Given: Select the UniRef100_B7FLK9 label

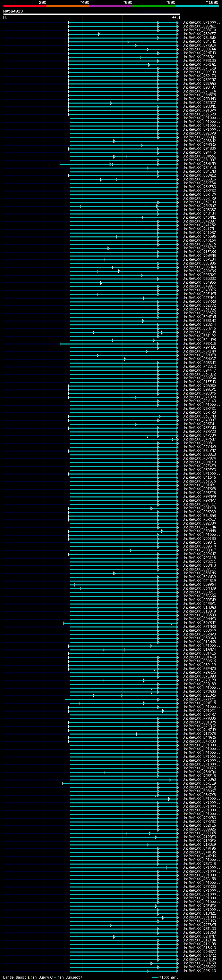Looking at the screenshot, I should click(x=199, y=68).
